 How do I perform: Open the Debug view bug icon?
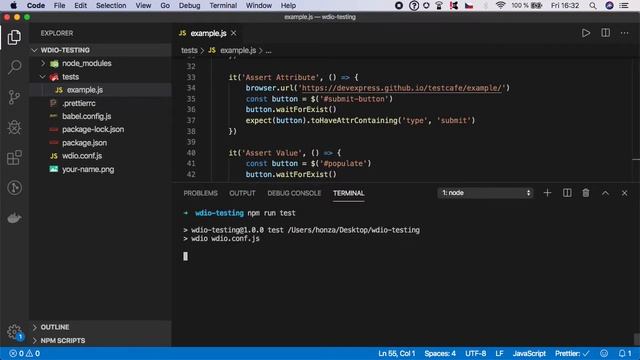pyautogui.click(x=14, y=127)
